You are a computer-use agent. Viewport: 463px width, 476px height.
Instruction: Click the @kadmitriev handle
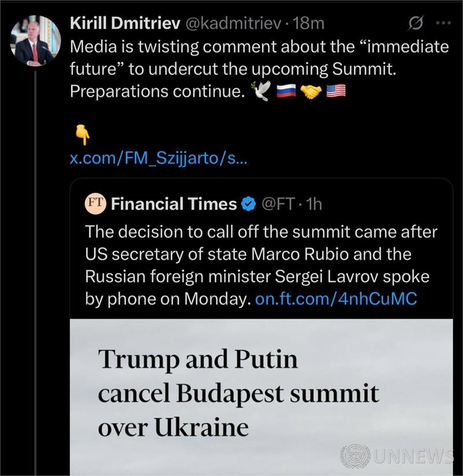(233, 23)
